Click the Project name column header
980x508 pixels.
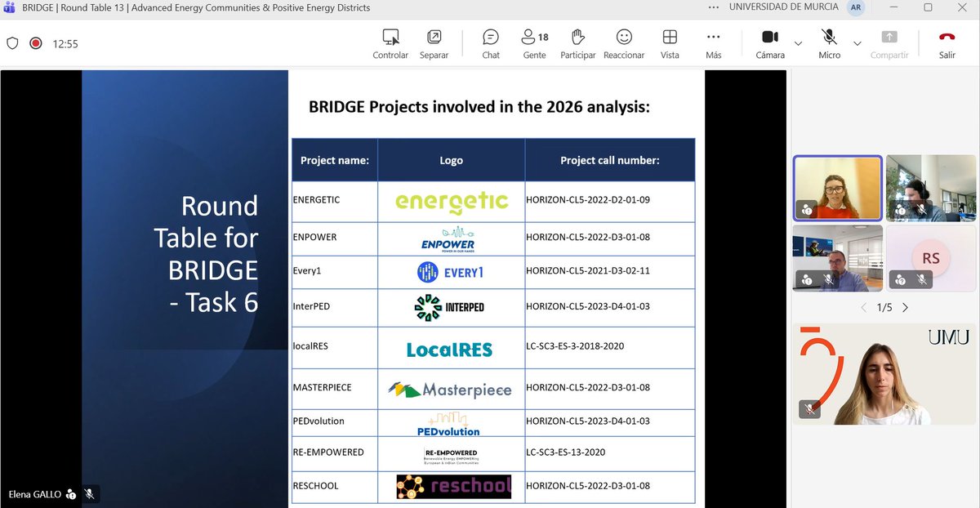[335, 160]
